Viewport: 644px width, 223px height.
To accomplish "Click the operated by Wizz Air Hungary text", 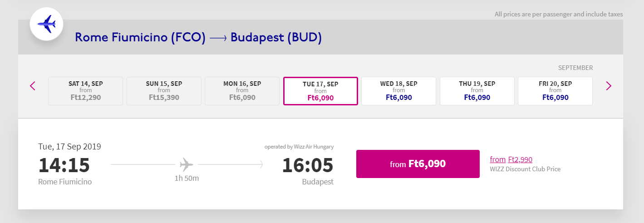I will [299, 147].
